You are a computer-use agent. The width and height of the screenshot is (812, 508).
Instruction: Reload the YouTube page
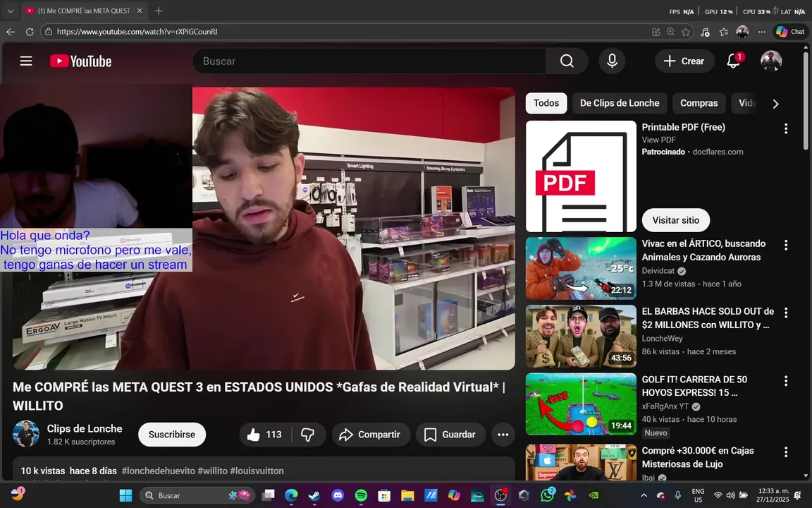coord(30,32)
